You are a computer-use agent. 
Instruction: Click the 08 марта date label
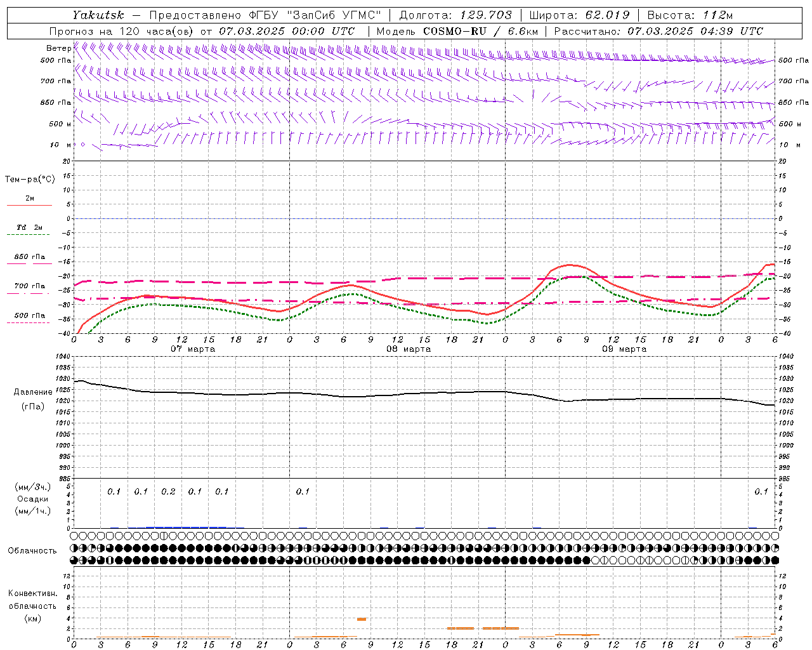(x=409, y=349)
